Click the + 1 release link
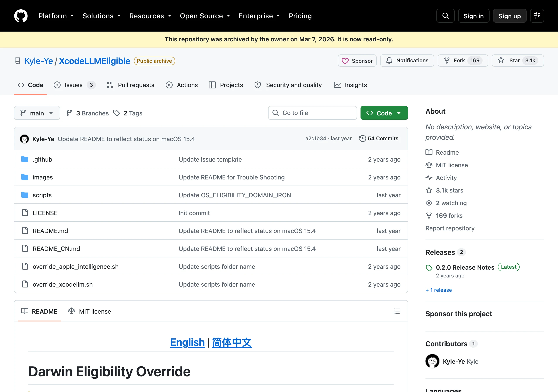The image size is (558, 392). 438,290
